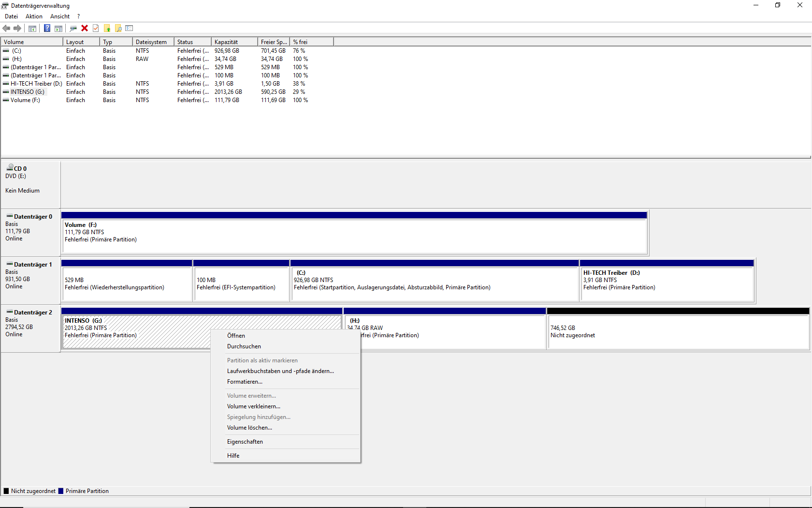Click the drive icon of the Volume (F:) row
812x508 pixels.
click(x=6, y=100)
